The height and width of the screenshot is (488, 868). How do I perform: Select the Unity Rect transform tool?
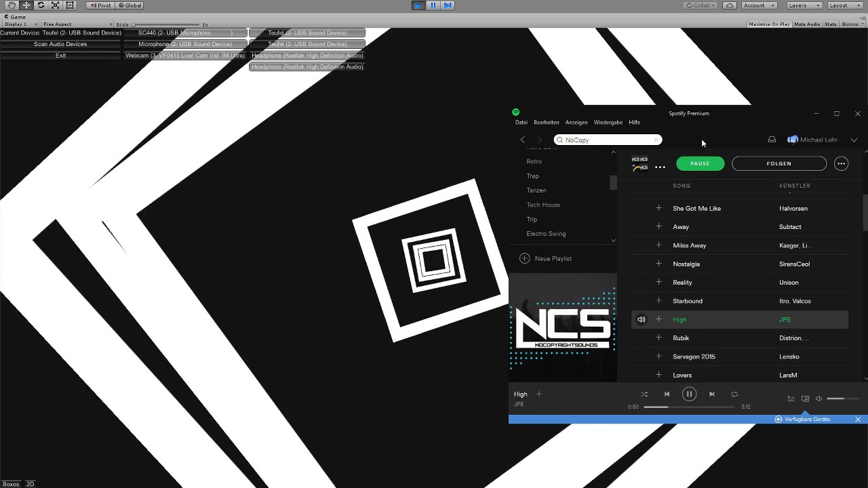click(69, 5)
